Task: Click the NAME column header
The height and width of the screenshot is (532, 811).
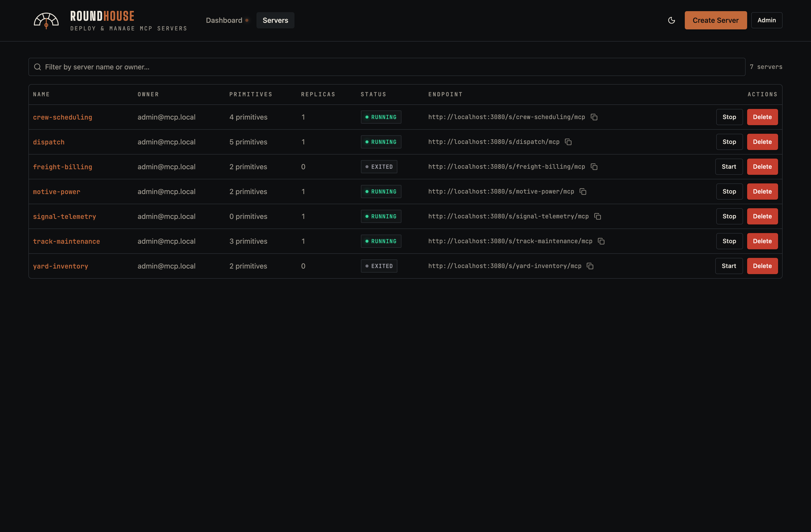Action: [41, 94]
